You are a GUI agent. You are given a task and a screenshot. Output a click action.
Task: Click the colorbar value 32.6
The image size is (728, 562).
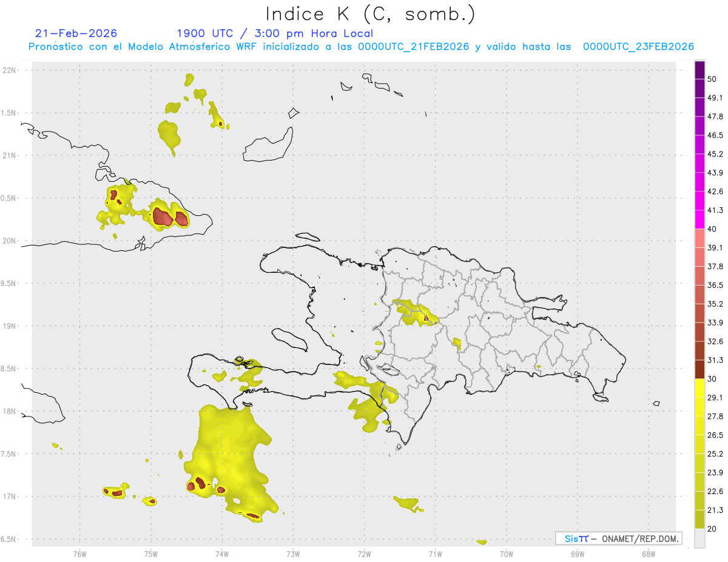715,341
